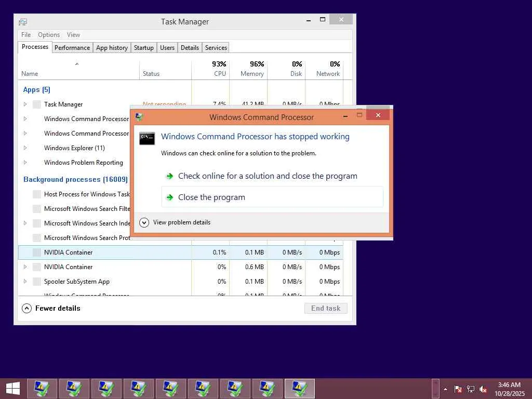The width and height of the screenshot is (532, 399).
Task: Close the Windows Command Processor error dialog
Action: (x=378, y=115)
